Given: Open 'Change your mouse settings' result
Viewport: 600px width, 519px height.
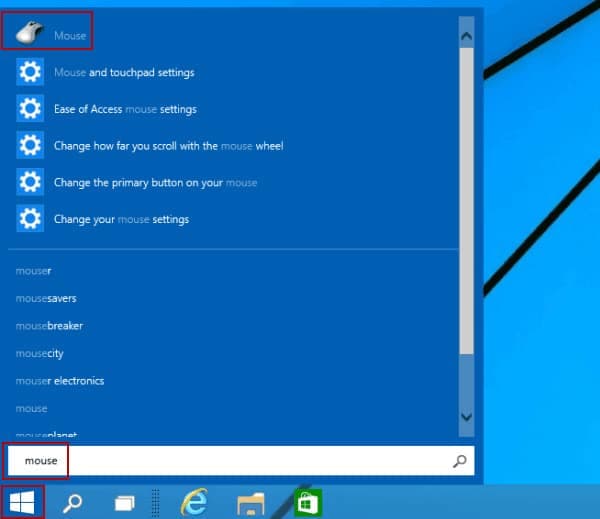Looking at the screenshot, I should [x=121, y=219].
